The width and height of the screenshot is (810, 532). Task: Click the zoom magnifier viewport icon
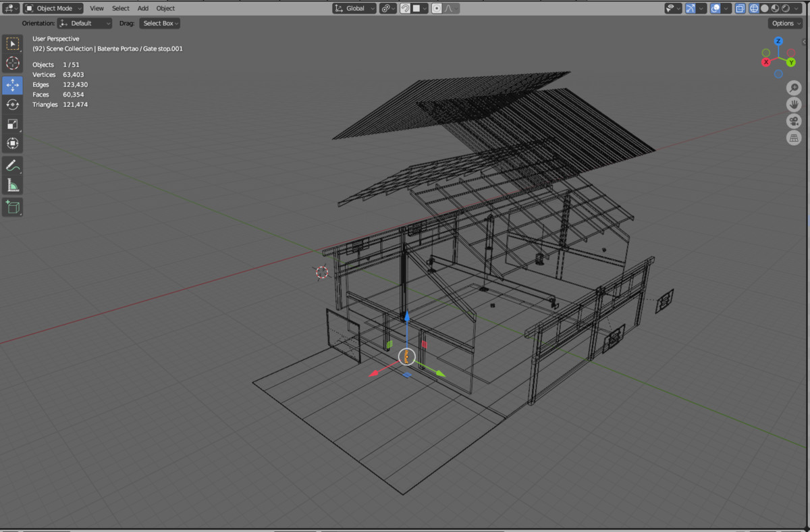794,88
